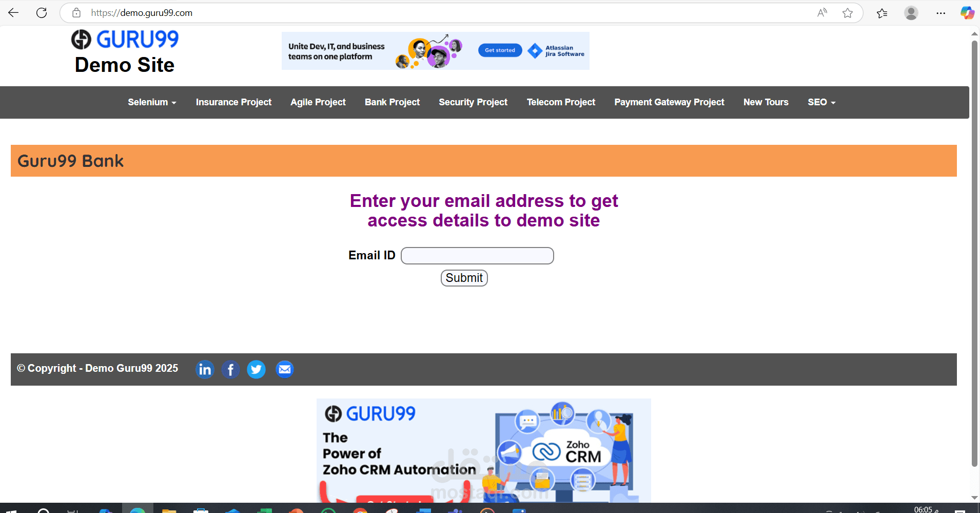Click the browser back arrow
Viewport: 980px width, 513px height.
pyautogui.click(x=13, y=13)
